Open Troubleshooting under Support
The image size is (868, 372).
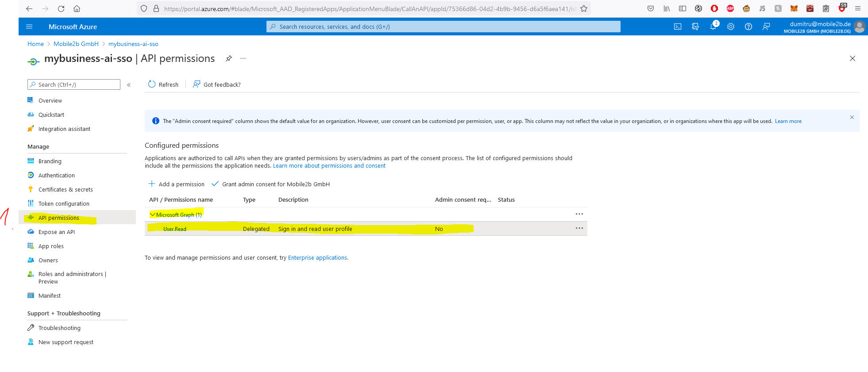tap(59, 328)
